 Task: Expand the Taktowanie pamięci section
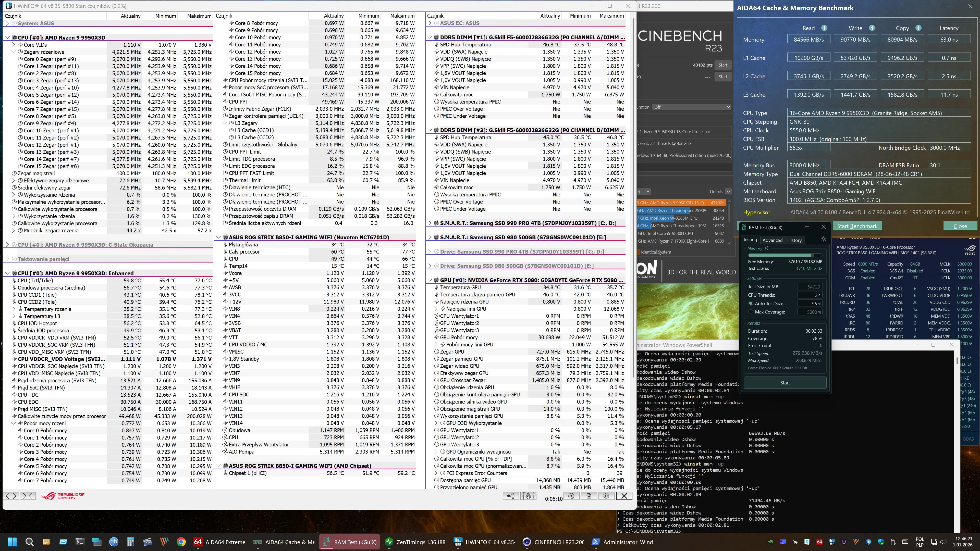click(x=8, y=259)
